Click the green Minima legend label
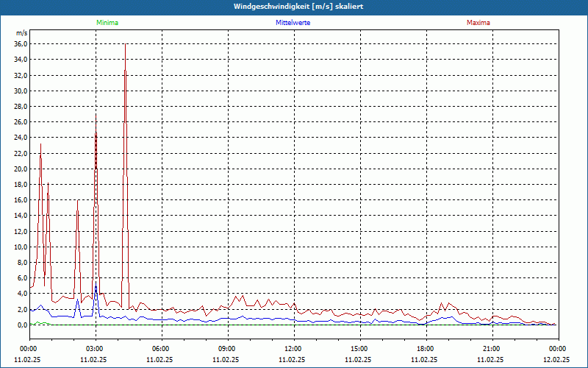 pyautogui.click(x=107, y=23)
